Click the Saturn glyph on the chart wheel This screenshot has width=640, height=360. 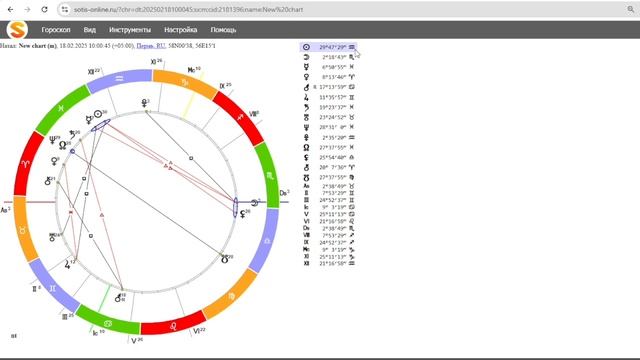[73, 134]
